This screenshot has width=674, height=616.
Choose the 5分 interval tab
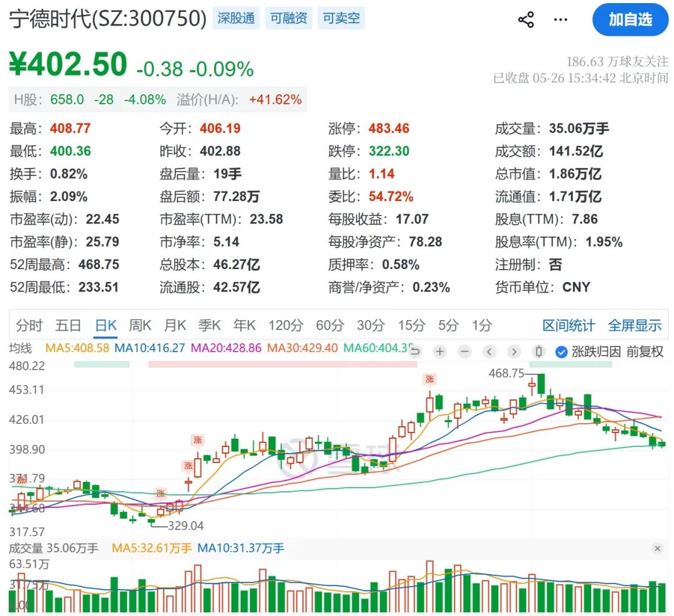pyautogui.click(x=448, y=325)
